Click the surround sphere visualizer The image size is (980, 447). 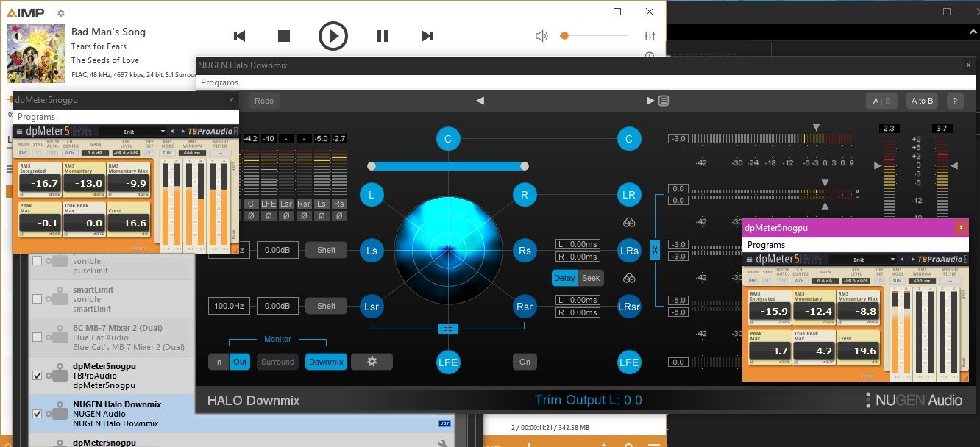pos(448,251)
